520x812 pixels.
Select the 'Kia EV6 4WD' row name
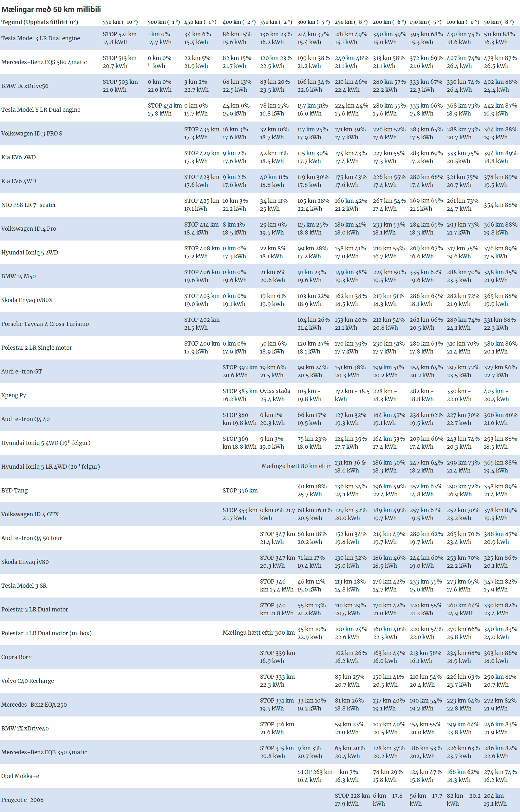click(x=19, y=181)
